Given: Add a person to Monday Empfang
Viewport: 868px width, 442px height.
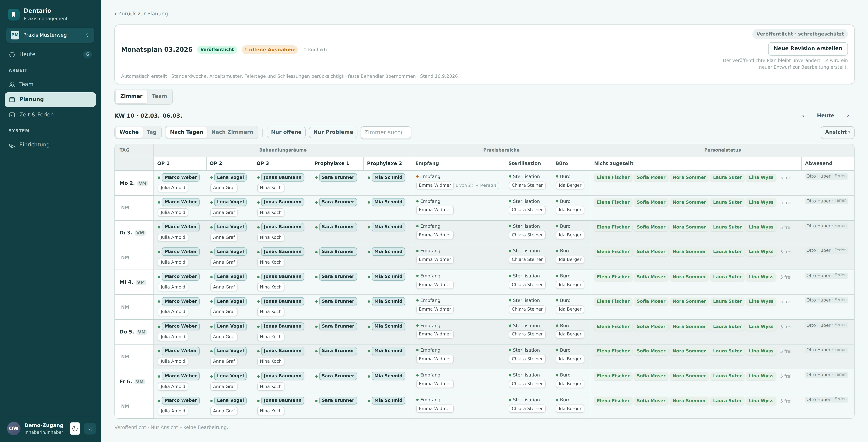Looking at the screenshot, I should point(485,185).
